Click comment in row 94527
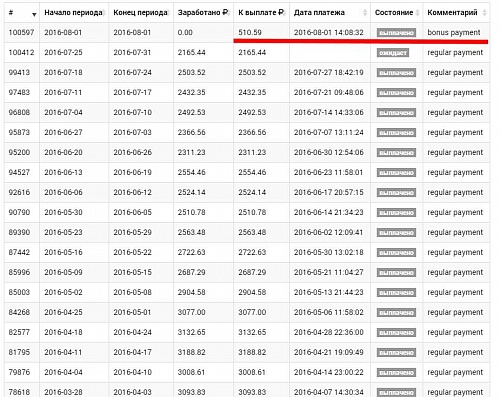This screenshot has width=500, height=397. 455,172
